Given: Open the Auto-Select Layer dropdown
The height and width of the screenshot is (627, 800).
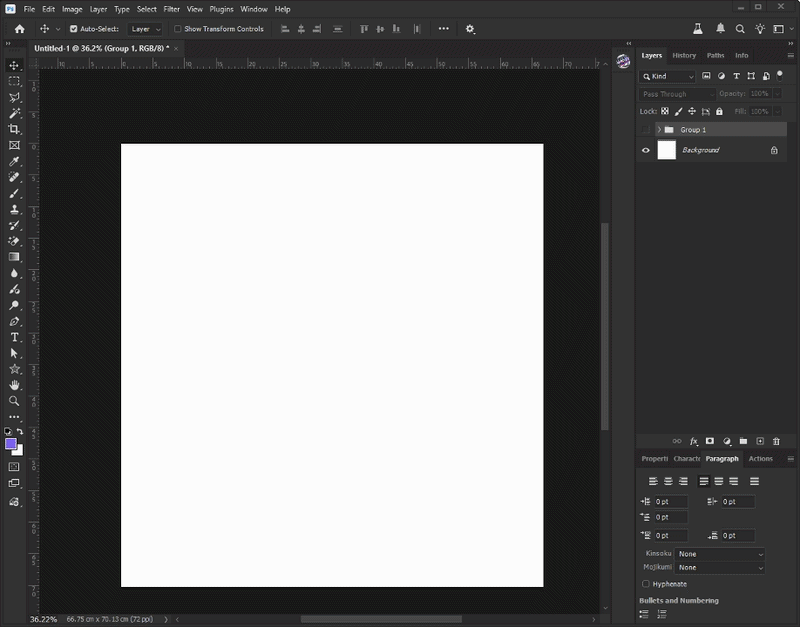Looking at the screenshot, I should 145,29.
